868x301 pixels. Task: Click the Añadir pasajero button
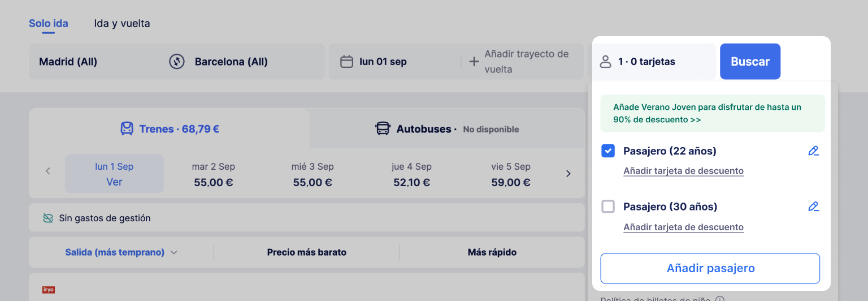click(x=710, y=268)
